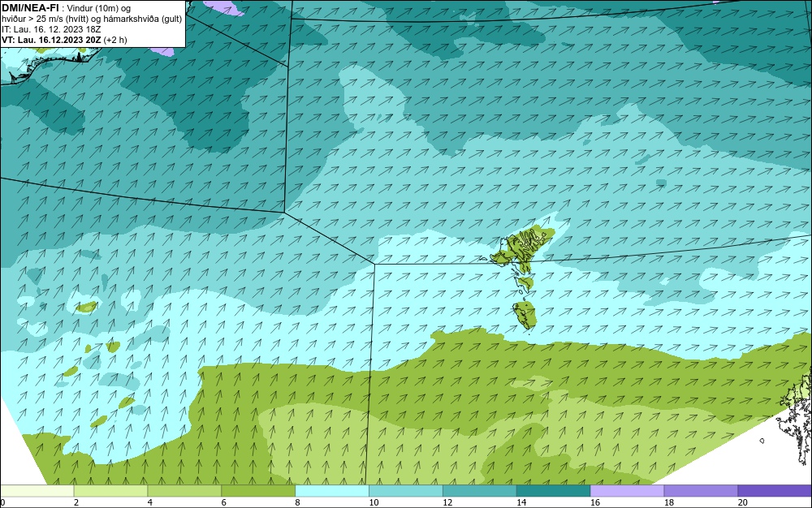Screen dimensions: 812x508
Task: Click the legend scale label 6
Action: point(224,502)
